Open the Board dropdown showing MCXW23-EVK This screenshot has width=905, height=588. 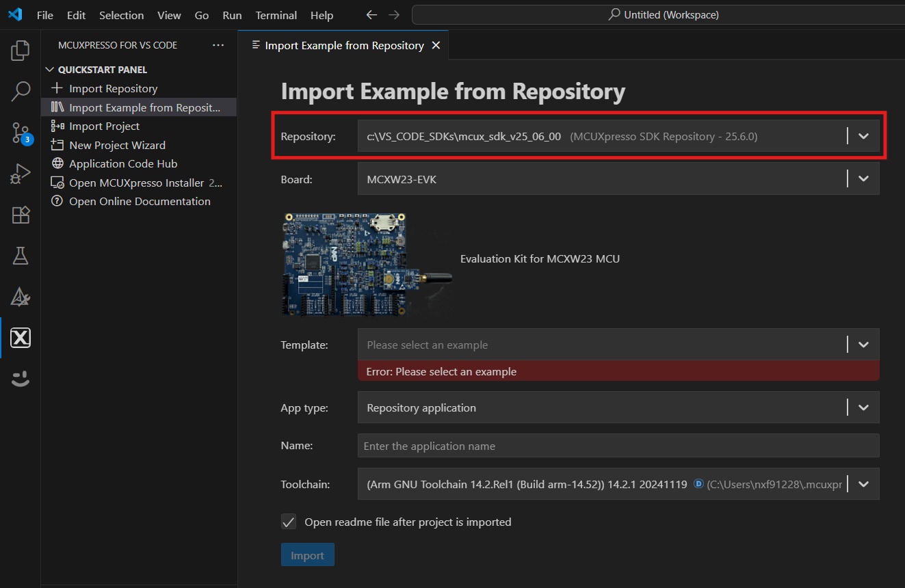click(x=863, y=178)
